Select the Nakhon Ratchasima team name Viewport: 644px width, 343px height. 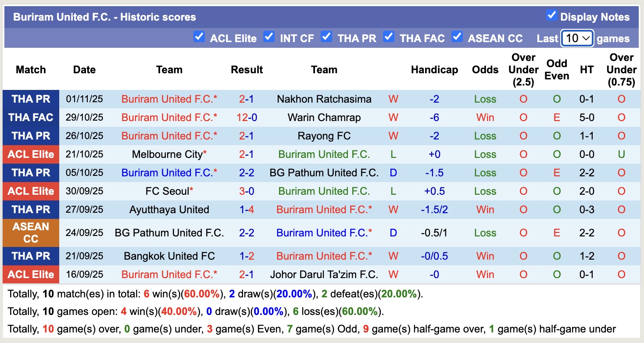[x=324, y=99]
